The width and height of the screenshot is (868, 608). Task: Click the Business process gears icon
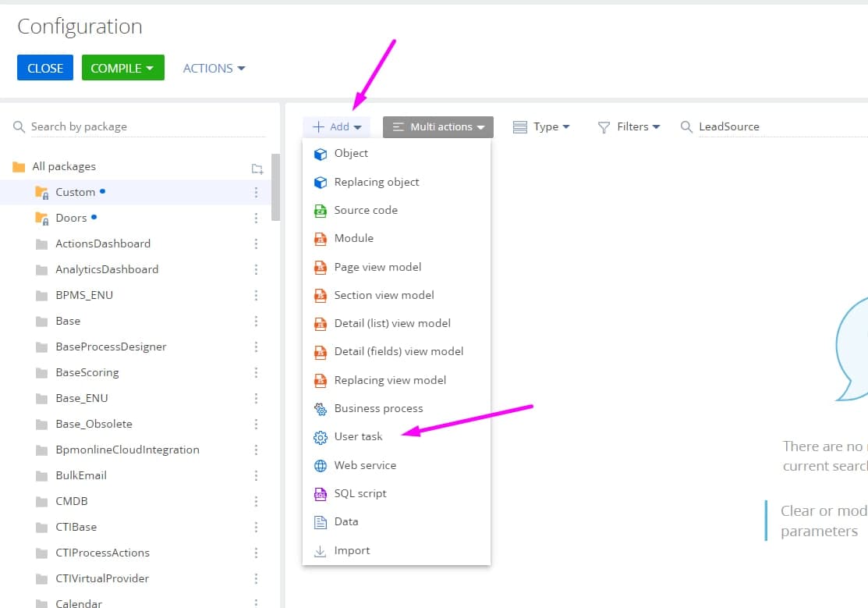pyautogui.click(x=320, y=409)
